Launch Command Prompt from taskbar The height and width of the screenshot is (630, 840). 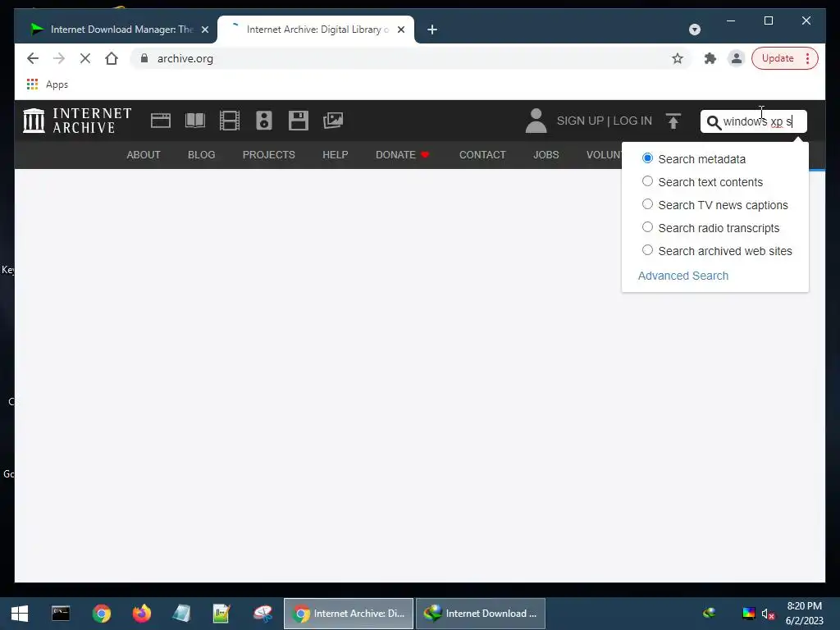(x=61, y=614)
